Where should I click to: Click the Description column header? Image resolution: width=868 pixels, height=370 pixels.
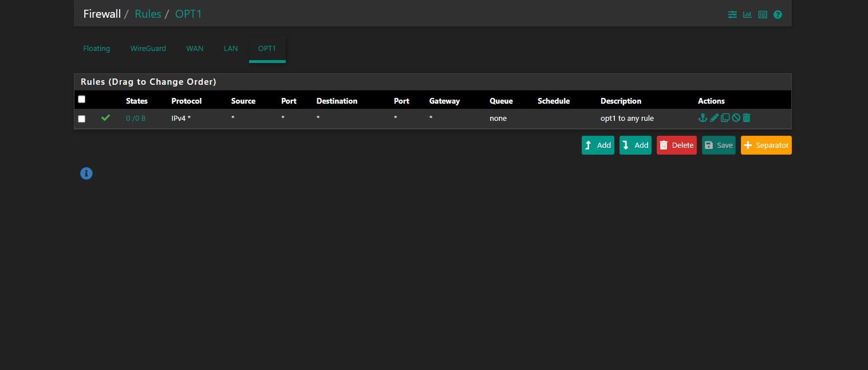[621, 101]
